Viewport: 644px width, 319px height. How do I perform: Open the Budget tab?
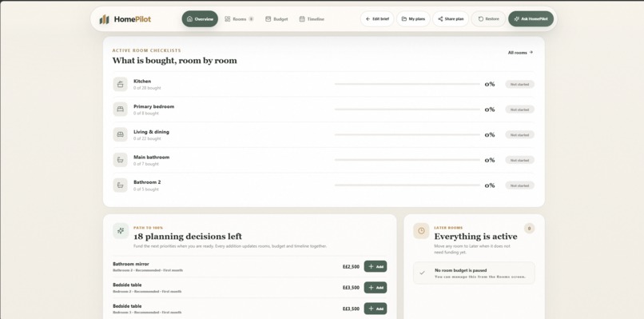[x=276, y=19]
